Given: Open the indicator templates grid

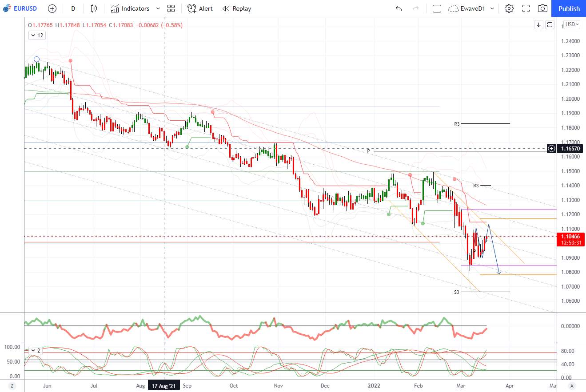Looking at the screenshot, I should coord(171,8).
